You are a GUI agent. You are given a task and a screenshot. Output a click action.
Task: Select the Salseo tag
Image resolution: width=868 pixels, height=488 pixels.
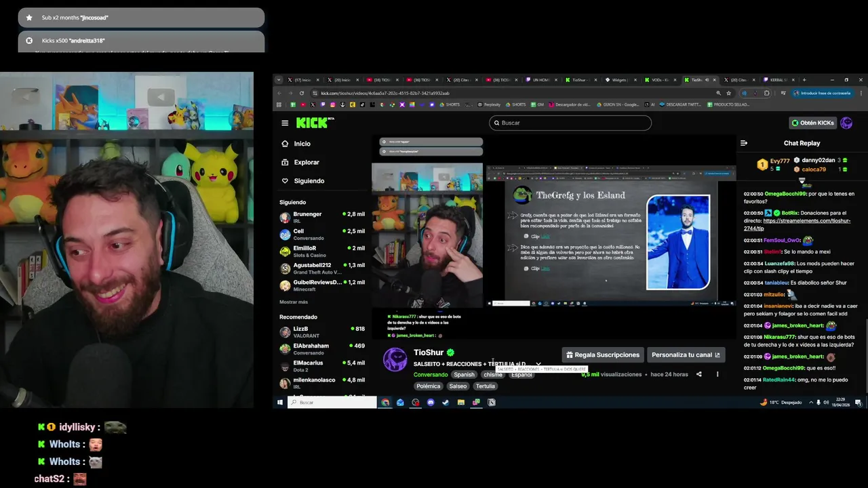458,386
